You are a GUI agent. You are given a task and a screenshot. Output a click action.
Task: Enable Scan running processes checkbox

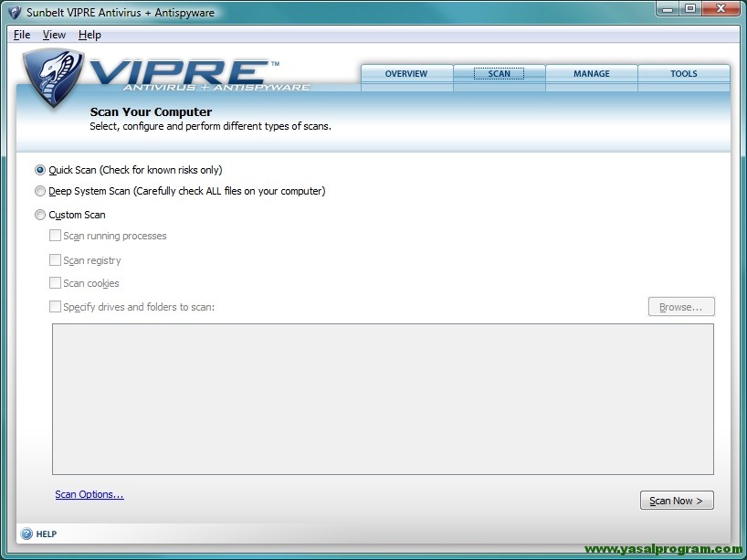coord(56,236)
